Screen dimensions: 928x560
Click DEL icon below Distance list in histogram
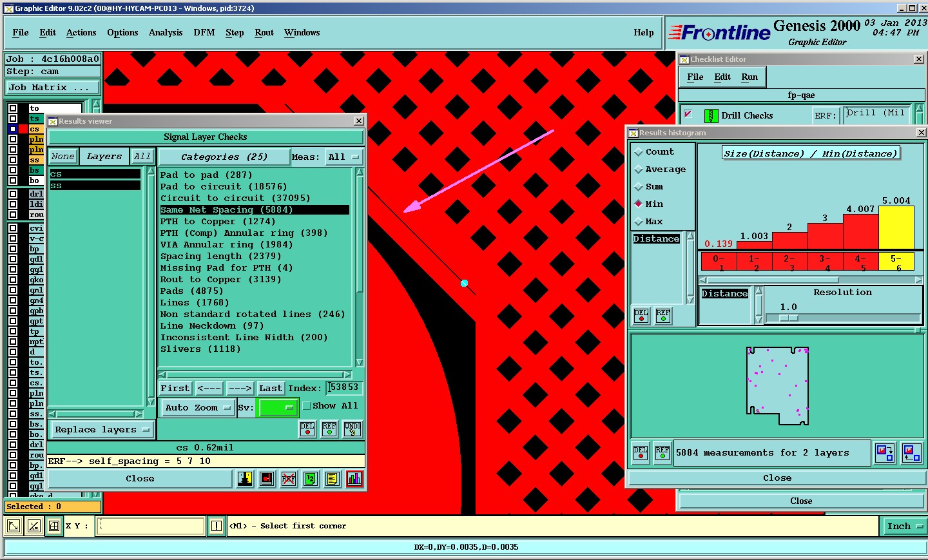(x=641, y=315)
